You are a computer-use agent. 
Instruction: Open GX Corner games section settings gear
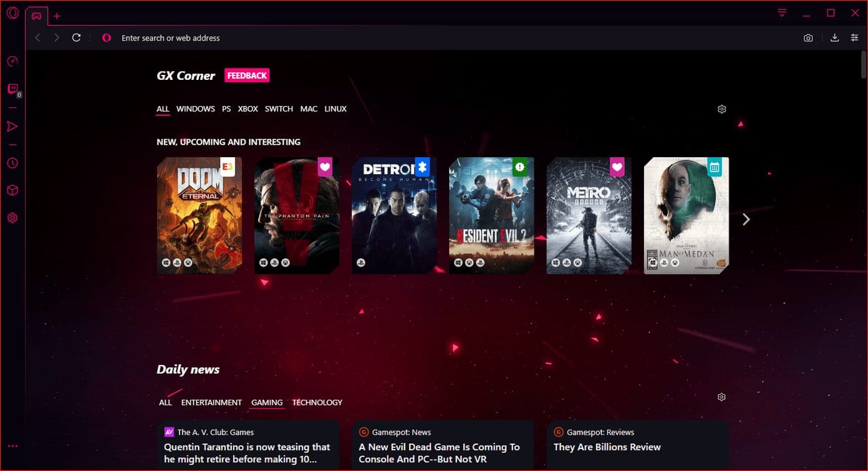click(x=721, y=109)
